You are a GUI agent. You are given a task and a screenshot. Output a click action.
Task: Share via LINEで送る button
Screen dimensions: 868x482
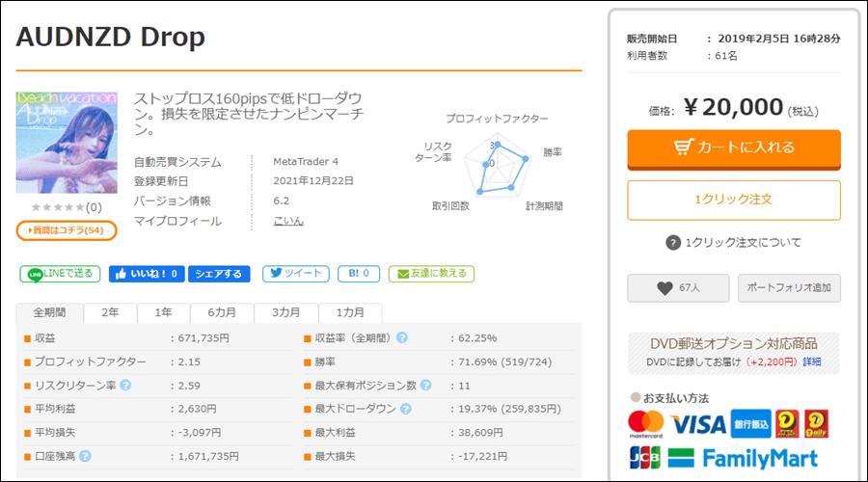coord(60,274)
